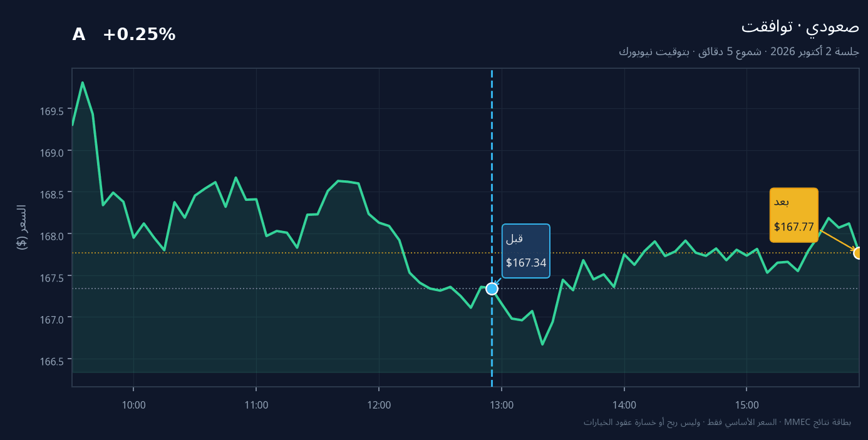Image resolution: width=868 pixels, height=440 pixels.
Task: Select the 'قبل' $167.34 annotation box
Action: click(x=526, y=250)
